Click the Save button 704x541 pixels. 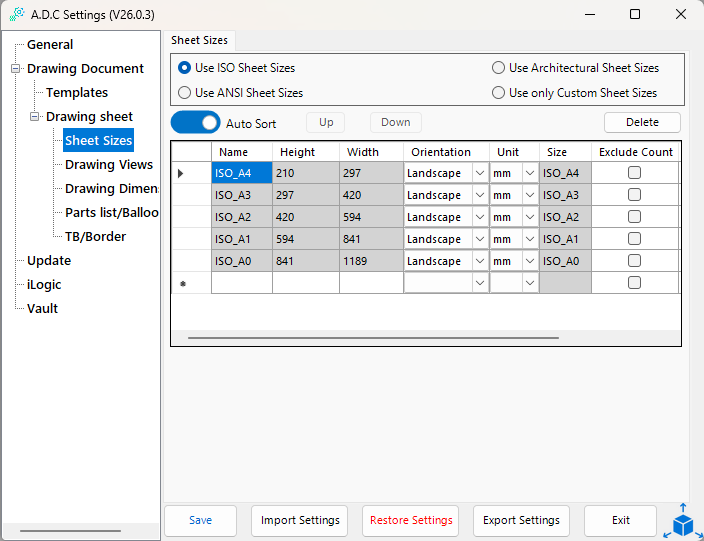pyautogui.click(x=200, y=520)
